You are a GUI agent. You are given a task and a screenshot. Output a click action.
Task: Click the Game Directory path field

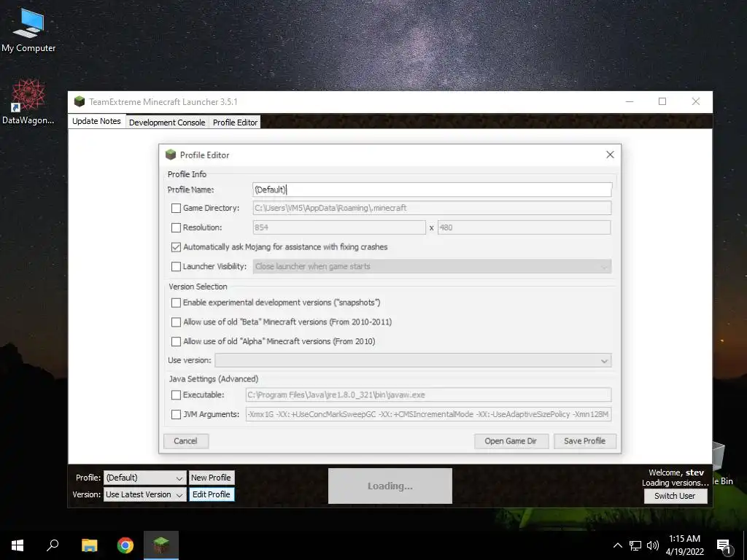[x=432, y=208]
